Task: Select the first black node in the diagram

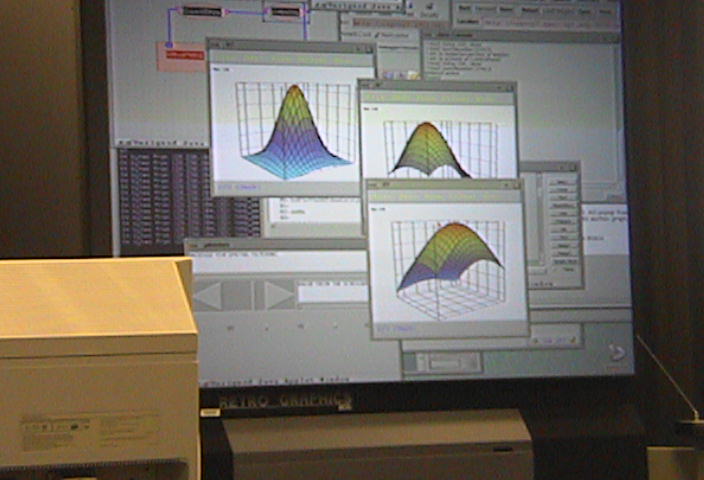Action: (202, 12)
